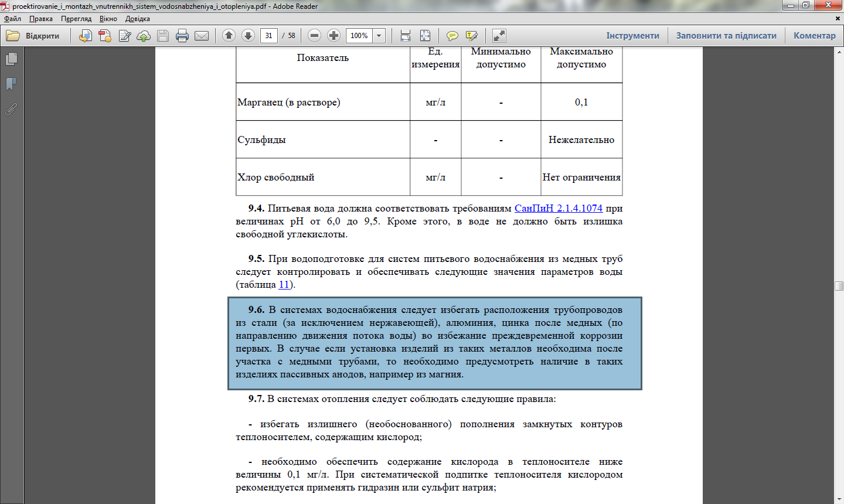This screenshot has height=504, width=844.
Task: Select the highlight text tool
Action: click(471, 36)
